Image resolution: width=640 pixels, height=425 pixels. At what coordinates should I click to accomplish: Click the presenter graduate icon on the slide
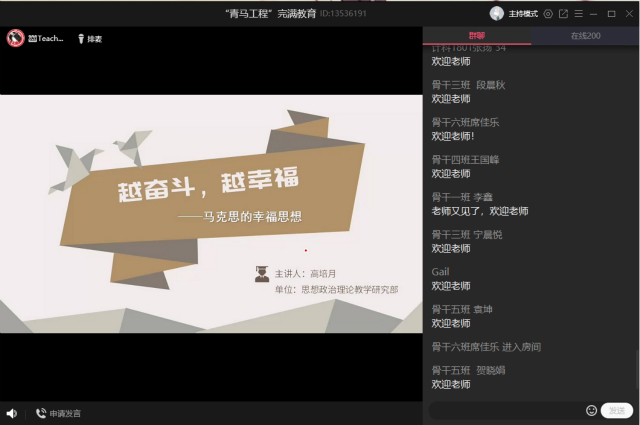262,274
